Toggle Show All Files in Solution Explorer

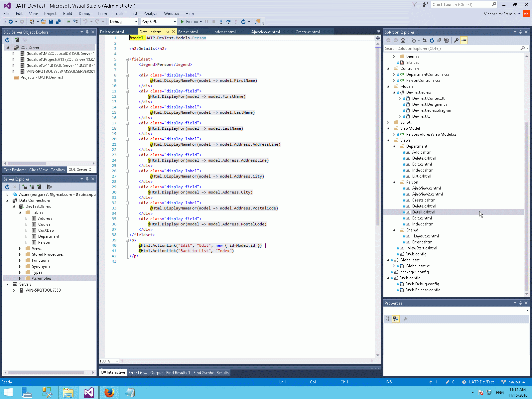point(447,40)
